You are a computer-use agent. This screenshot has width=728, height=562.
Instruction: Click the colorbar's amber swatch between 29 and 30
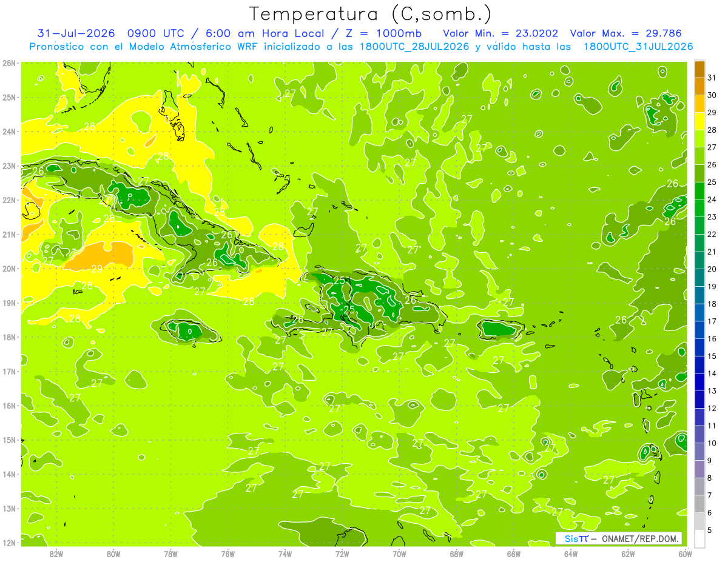pyautogui.click(x=699, y=104)
